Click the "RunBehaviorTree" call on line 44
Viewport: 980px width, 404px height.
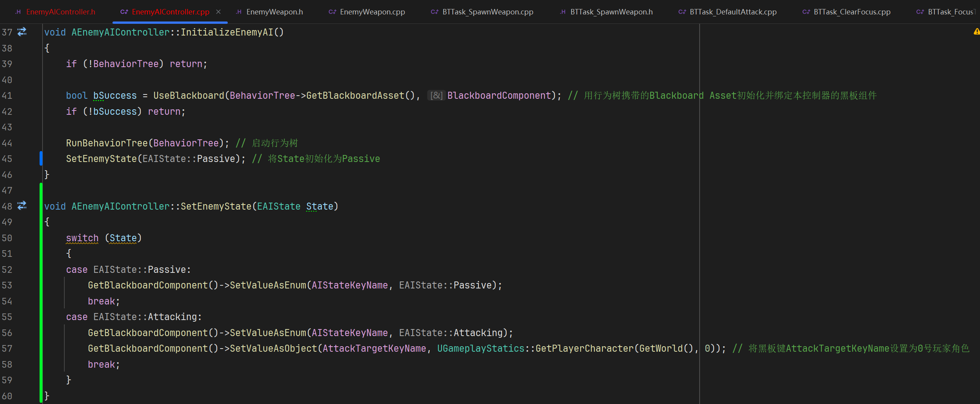pyautogui.click(x=107, y=143)
